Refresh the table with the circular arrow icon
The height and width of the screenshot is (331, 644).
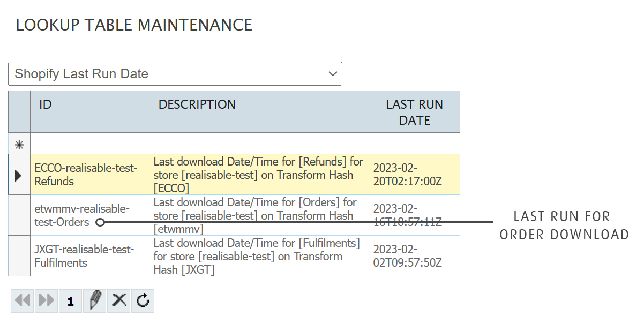coord(143,301)
